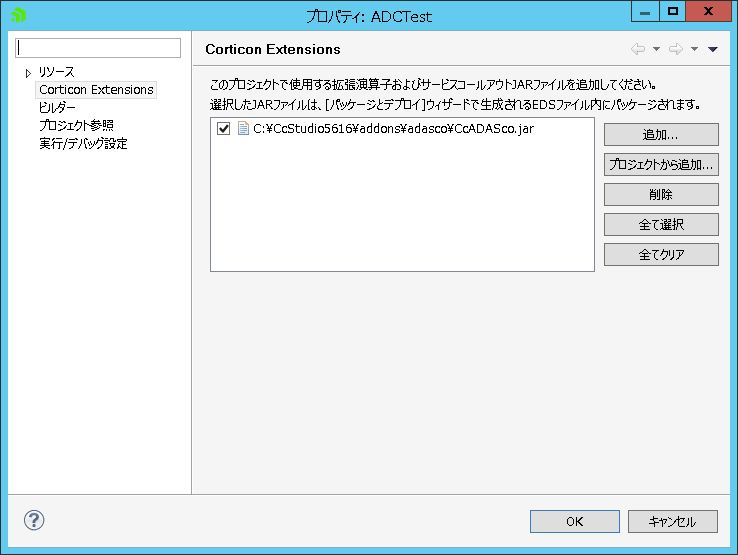The height and width of the screenshot is (555, 738).
Task: Uncheck the CcADASco.jar checkbox
Action: pos(224,129)
